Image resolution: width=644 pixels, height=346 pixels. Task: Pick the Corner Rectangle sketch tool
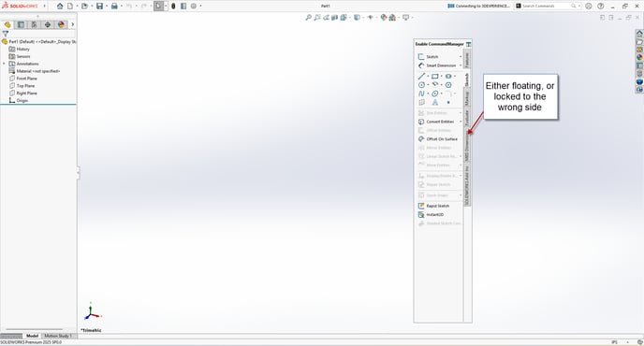(434, 77)
